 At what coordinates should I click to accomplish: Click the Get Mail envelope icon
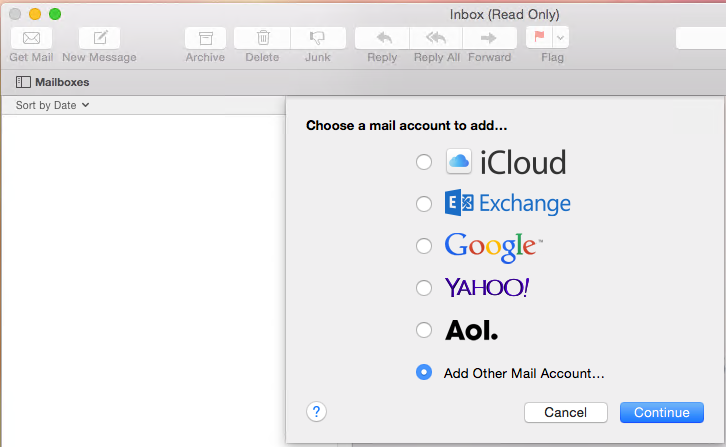point(31,38)
